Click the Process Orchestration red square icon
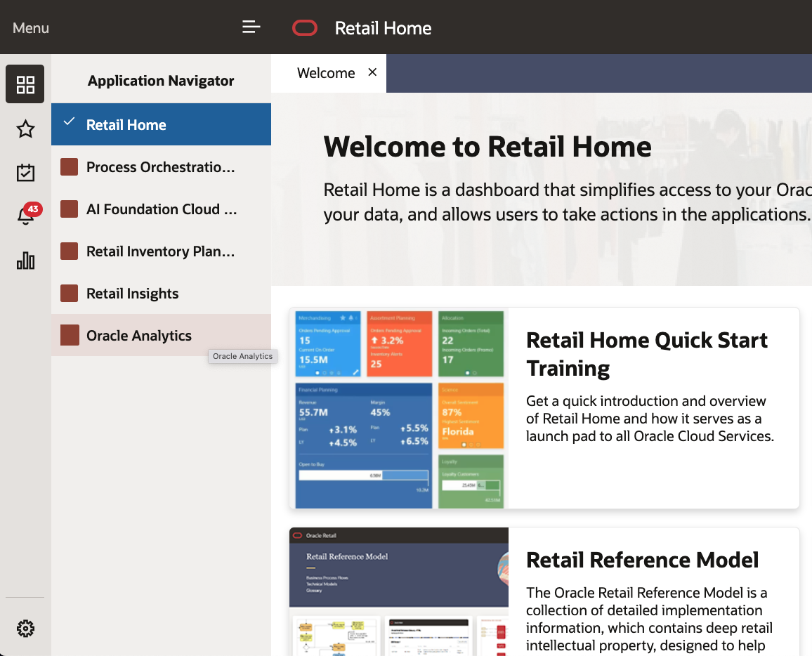 pos(70,167)
